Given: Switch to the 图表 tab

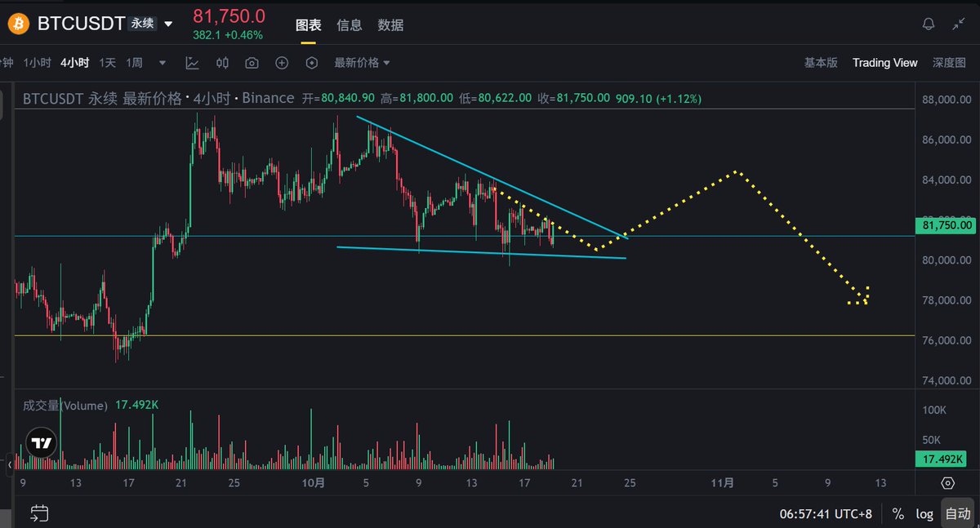Looking at the screenshot, I should coord(309,25).
